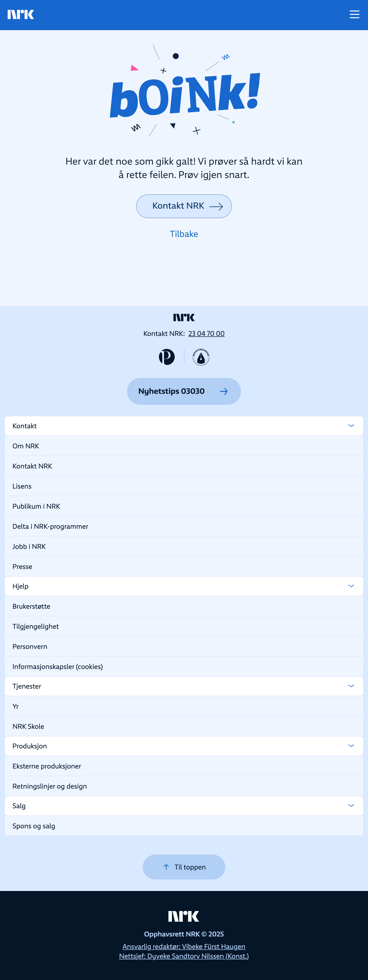Image resolution: width=368 pixels, height=980 pixels.
Task: Open Eksterne produksjoner
Action: 184,766
